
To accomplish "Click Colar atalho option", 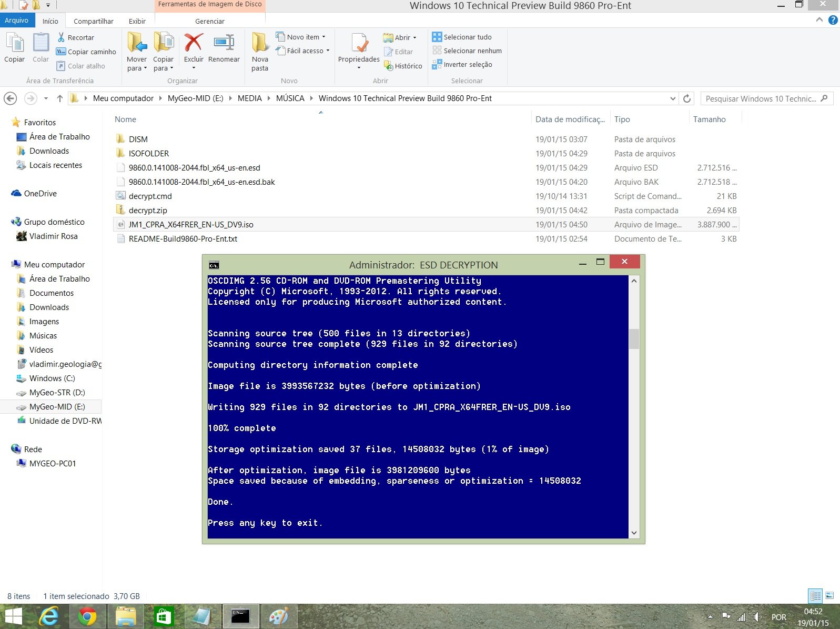I will point(81,66).
